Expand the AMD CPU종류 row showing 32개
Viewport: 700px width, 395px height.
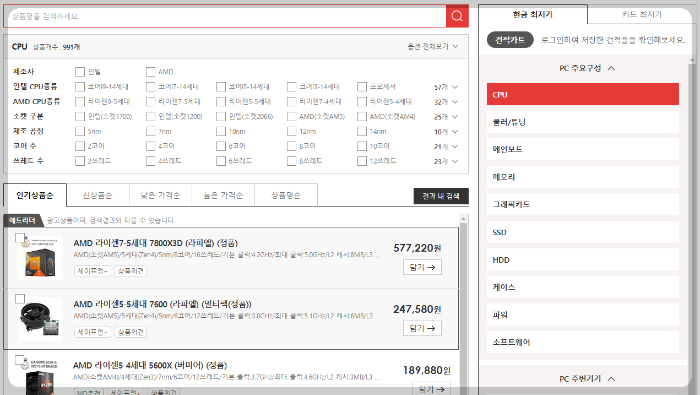click(x=446, y=102)
